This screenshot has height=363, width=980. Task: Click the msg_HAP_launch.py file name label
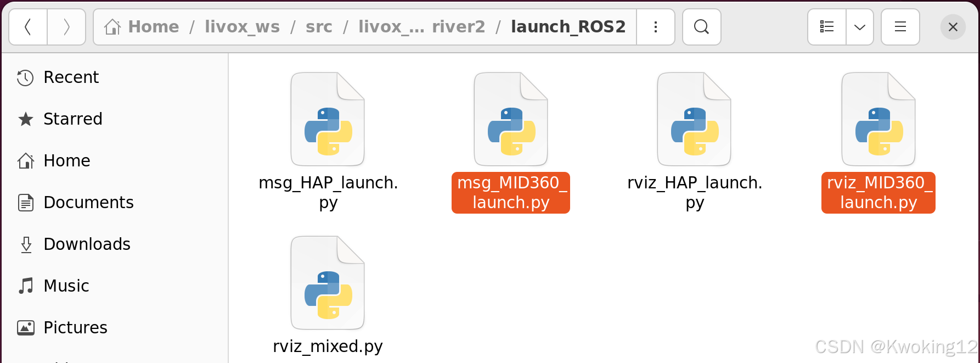click(x=328, y=193)
